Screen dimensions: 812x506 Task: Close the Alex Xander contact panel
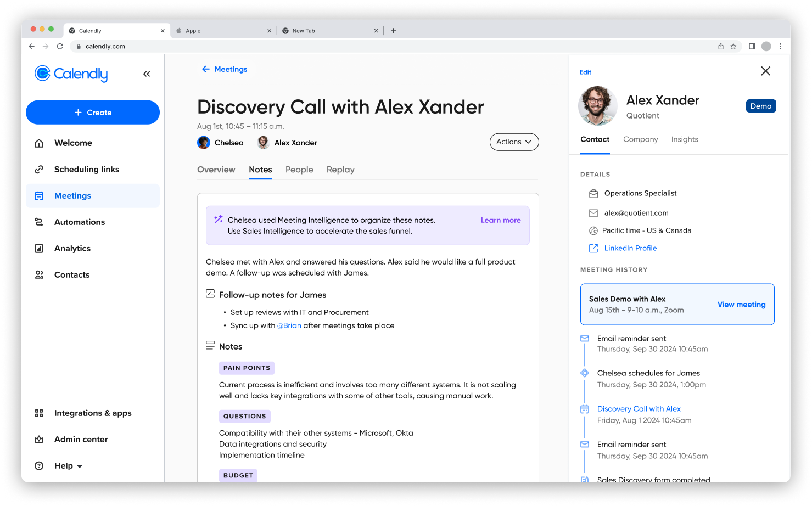[x=766, y=71]
